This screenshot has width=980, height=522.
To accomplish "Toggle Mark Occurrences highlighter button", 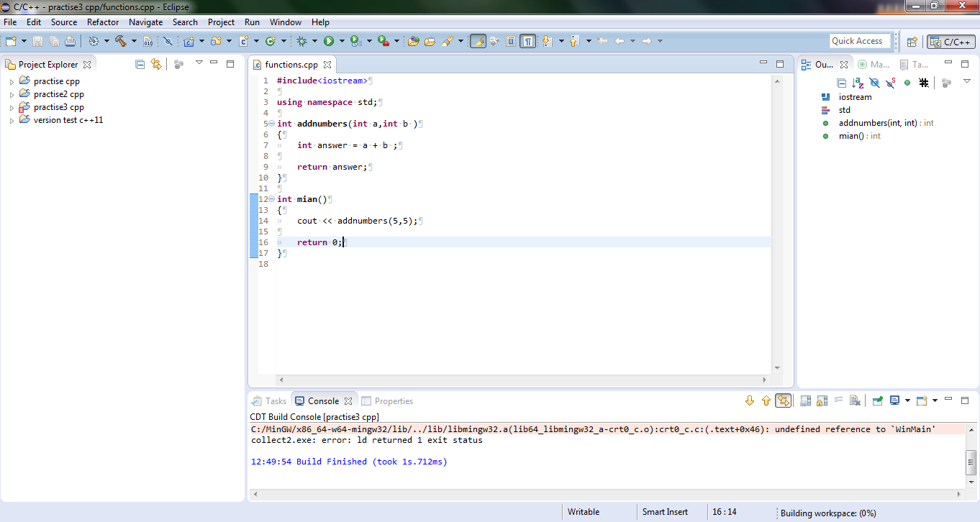I will tap(478, 41).
